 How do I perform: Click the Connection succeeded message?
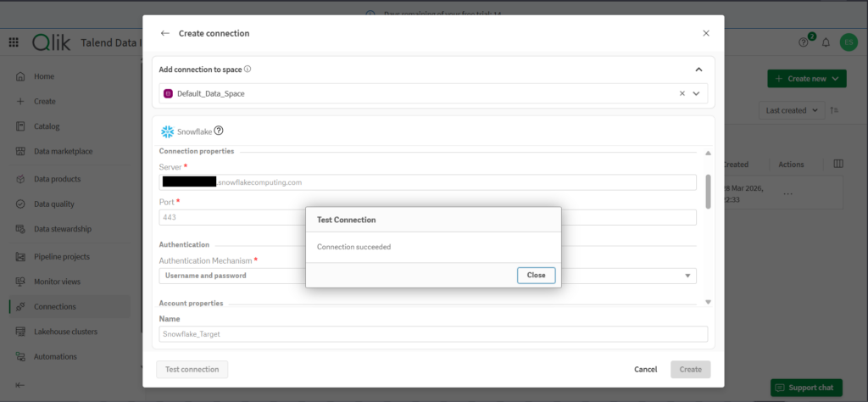click(353, 247)
